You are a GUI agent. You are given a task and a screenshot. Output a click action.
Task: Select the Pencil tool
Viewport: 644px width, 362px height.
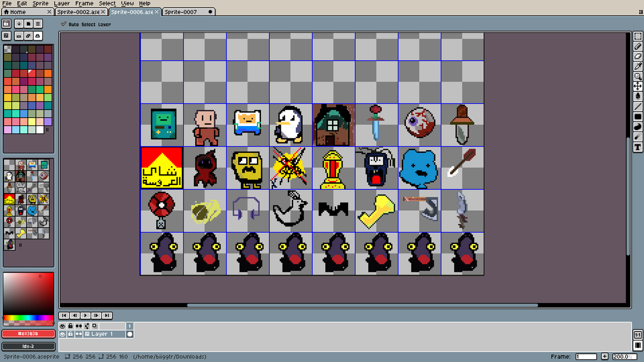tap(638, 47)
